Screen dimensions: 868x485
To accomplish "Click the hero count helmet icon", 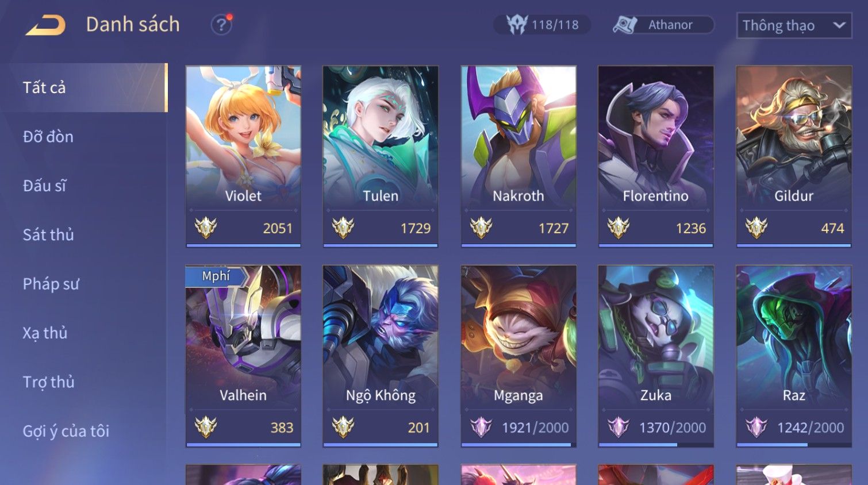I will pos(517,25).
